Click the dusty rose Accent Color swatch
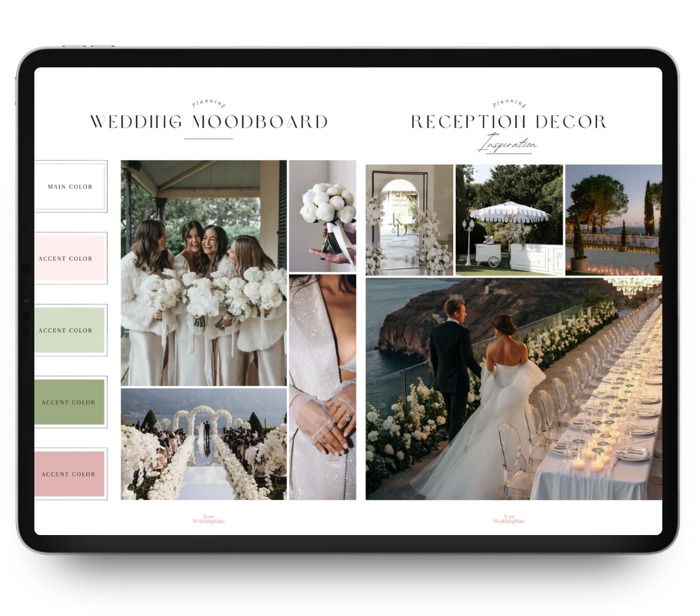This screenshot has height=616, width=700. [x=70, y=474]
